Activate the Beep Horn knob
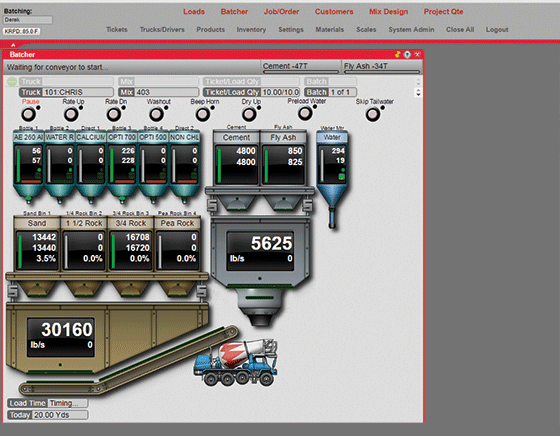This screenshot has width=560, height=436. pyautogui.click(x=203, y=114)
